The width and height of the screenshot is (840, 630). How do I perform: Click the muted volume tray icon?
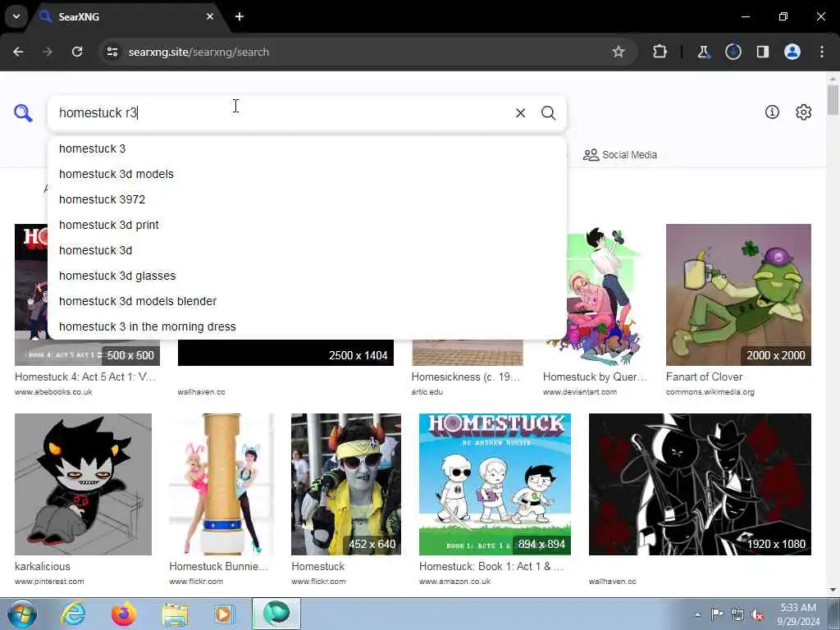click(x=757, y=614)
